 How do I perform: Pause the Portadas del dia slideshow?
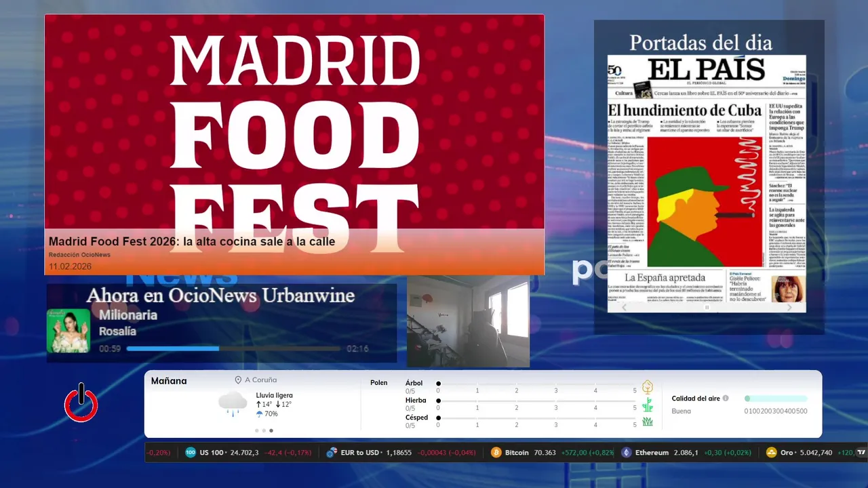click(707, 308)
